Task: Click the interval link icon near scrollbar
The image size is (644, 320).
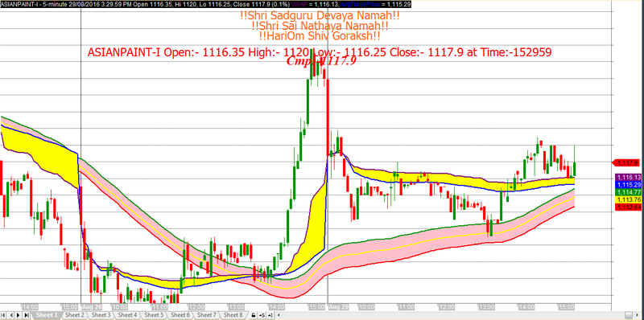Action: (270, 315)
